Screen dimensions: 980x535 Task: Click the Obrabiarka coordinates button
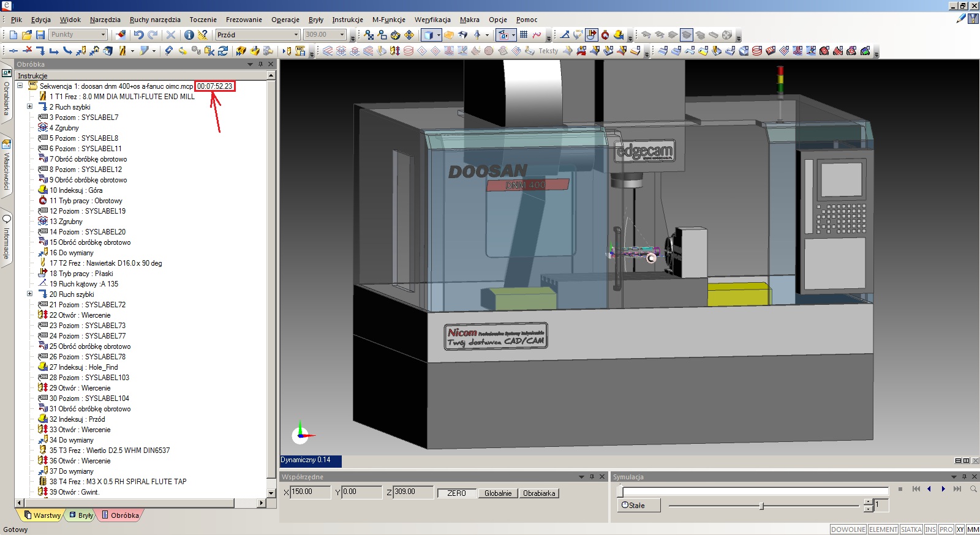coord(539,493)
